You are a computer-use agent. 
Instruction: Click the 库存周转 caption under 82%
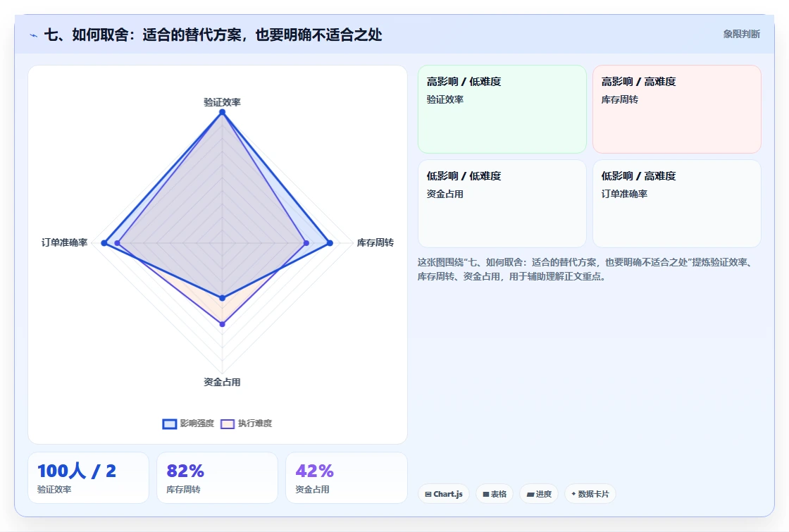[x=183, y=489]
